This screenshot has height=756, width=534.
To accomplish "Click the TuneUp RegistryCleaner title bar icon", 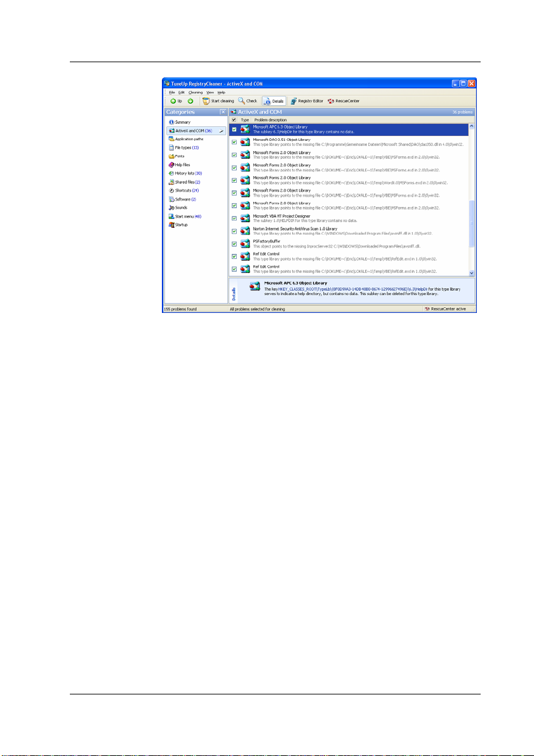I will click(167, 83).
